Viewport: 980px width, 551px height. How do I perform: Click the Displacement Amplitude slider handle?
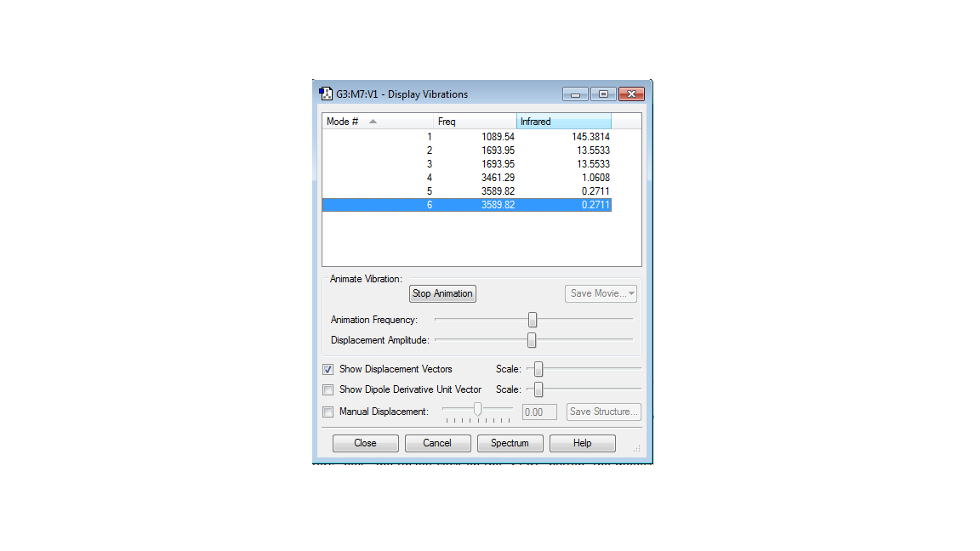pos(532,340)
